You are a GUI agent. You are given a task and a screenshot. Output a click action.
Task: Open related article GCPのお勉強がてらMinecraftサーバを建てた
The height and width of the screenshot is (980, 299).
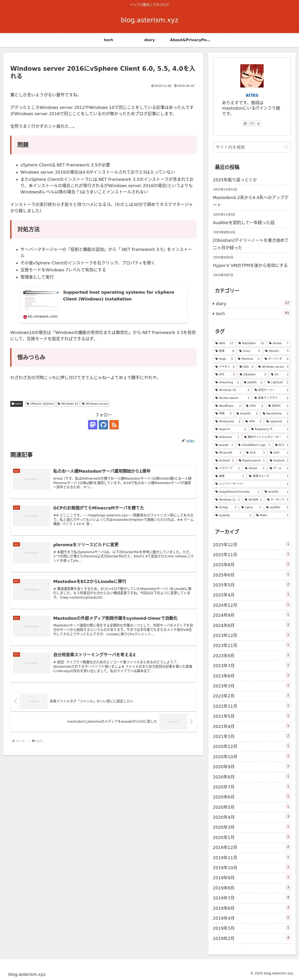click(x=103, y=519)
